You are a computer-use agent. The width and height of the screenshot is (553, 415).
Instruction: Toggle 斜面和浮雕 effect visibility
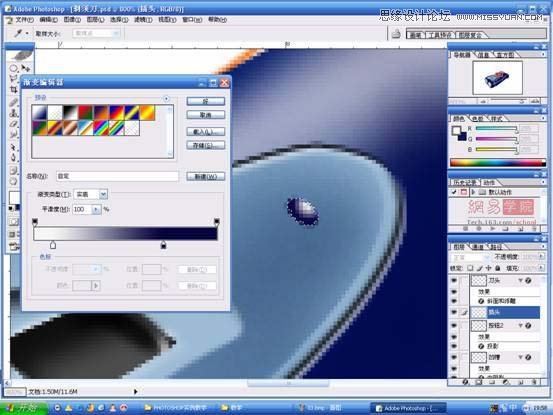454,301
